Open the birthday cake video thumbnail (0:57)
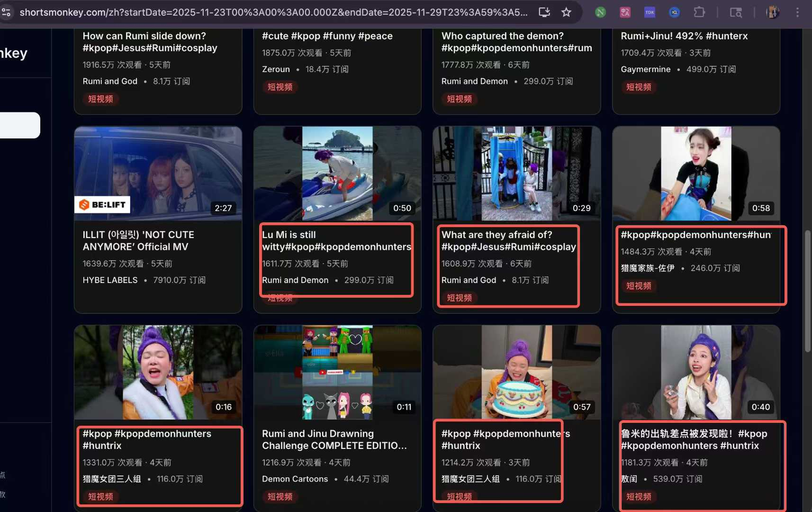812x512 pixels. [x=517, y=372]
